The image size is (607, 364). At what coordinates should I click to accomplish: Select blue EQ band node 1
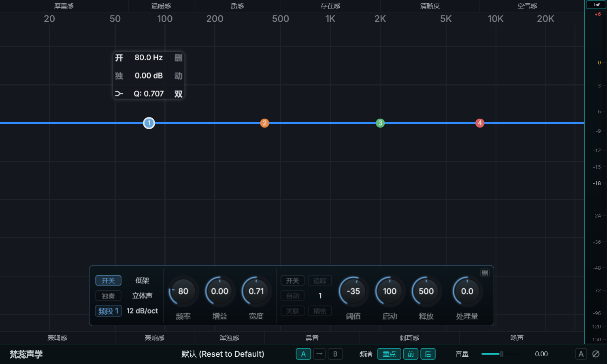[149, 123]
